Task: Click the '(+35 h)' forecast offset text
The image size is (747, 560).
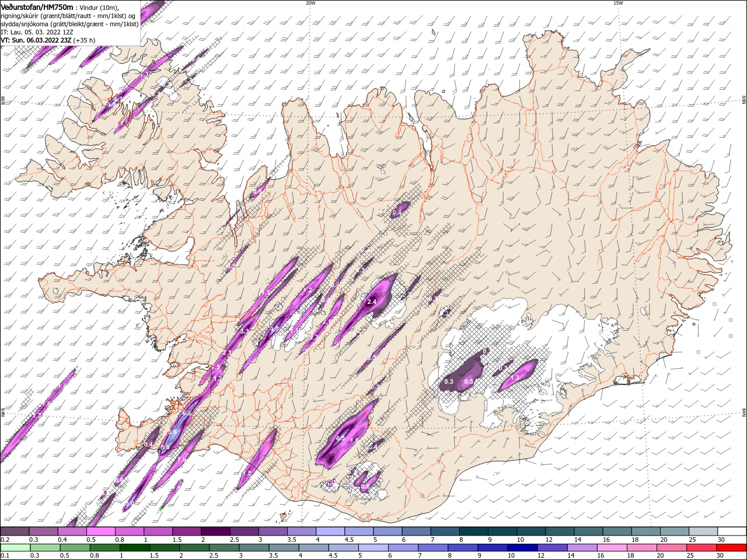Action: click(x=85, y=40)
